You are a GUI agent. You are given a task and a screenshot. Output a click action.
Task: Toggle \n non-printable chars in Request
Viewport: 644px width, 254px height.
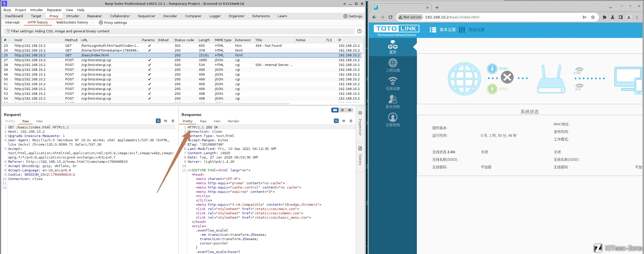(x=165, y=121)
